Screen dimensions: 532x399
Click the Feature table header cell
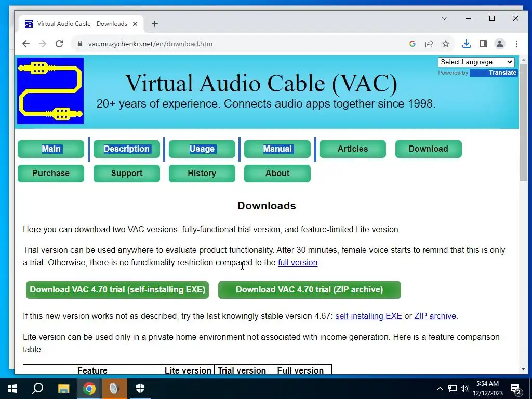[92, 370]
